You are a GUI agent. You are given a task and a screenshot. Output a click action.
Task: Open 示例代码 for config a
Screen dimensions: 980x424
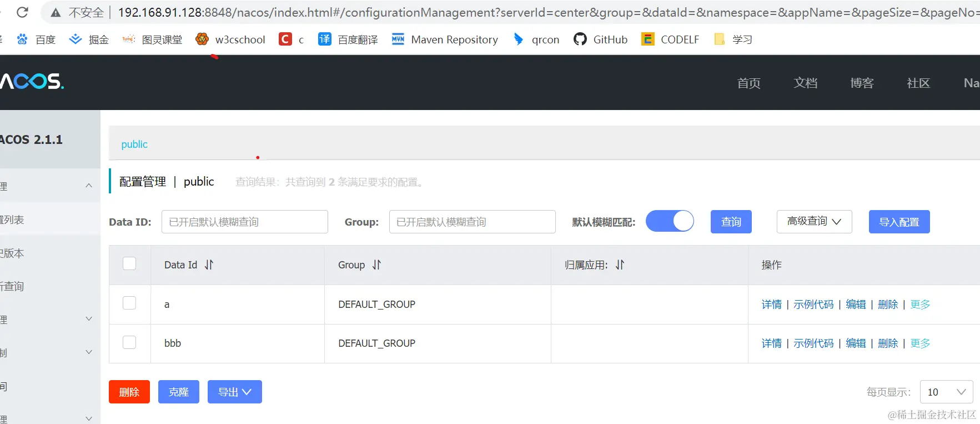(x=813, y=305)
